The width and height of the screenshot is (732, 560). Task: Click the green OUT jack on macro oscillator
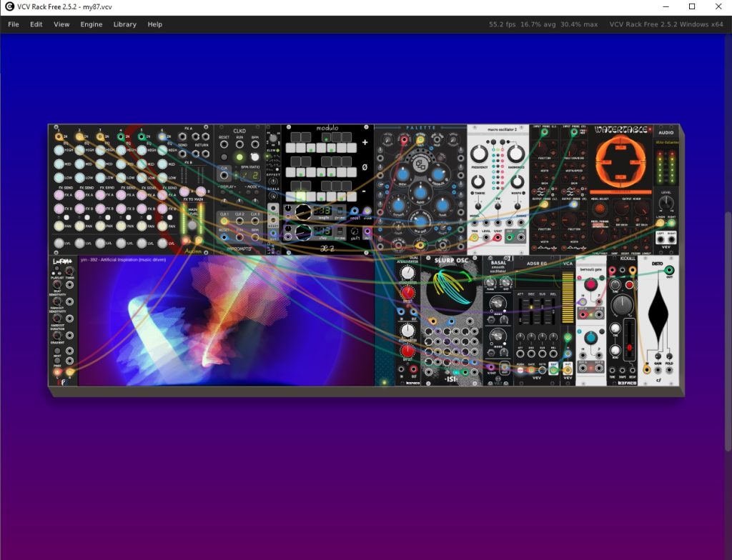pyautogui.click(x=510, y=238)
